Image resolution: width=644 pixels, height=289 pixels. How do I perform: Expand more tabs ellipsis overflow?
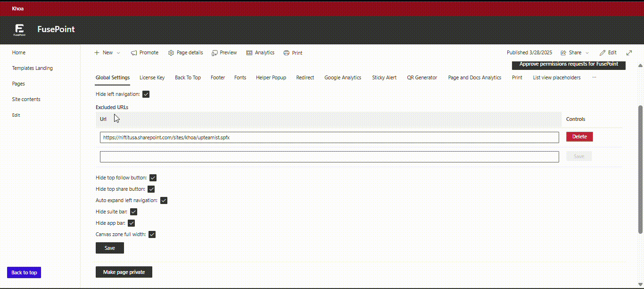point(594,77)
